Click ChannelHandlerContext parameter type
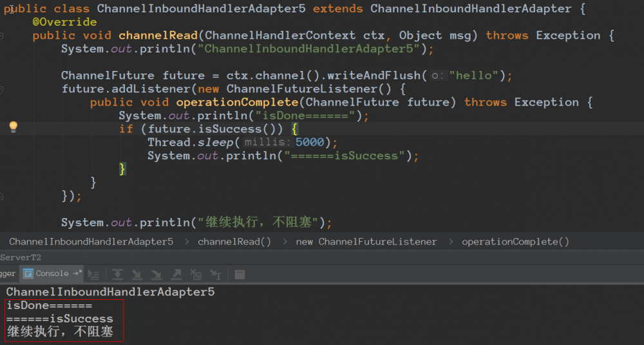 [280, 35]
